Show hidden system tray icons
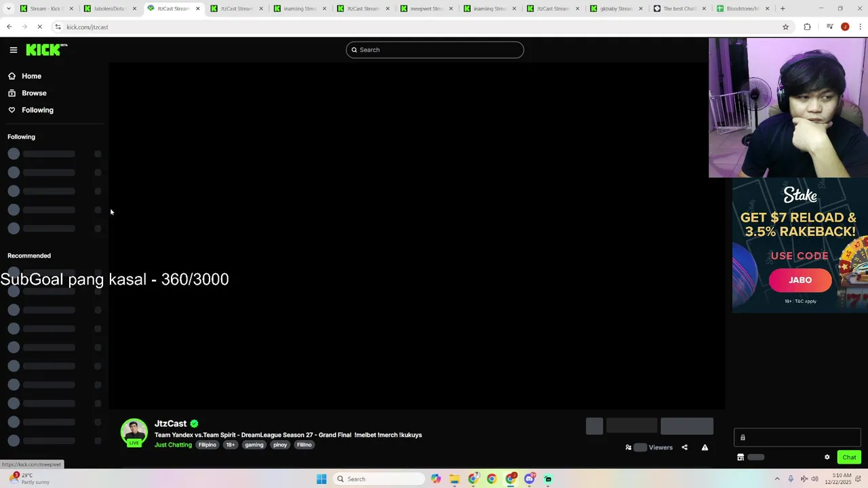This screenshot has height=488, width=868. [x=777, y=479]
